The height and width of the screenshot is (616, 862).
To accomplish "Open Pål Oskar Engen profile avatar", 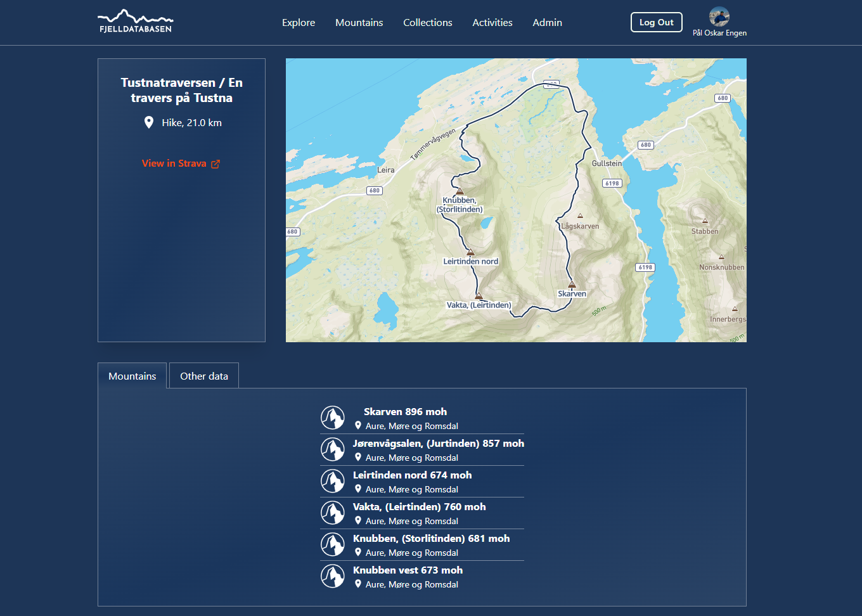I will [719, 16].
